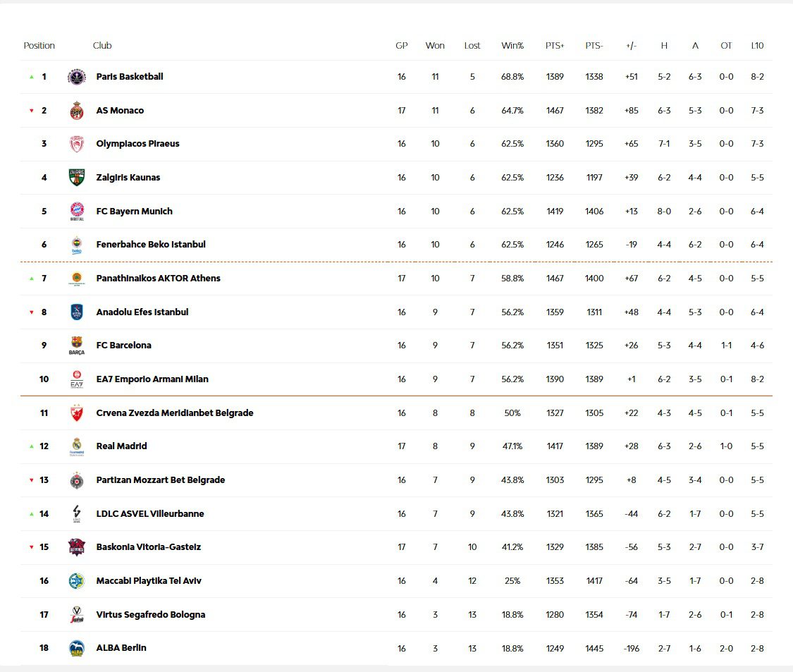Viewport: 793px width, 672px height.
Task: Select the EA7 Emporio Armani Milan badge
Action: 76,379
